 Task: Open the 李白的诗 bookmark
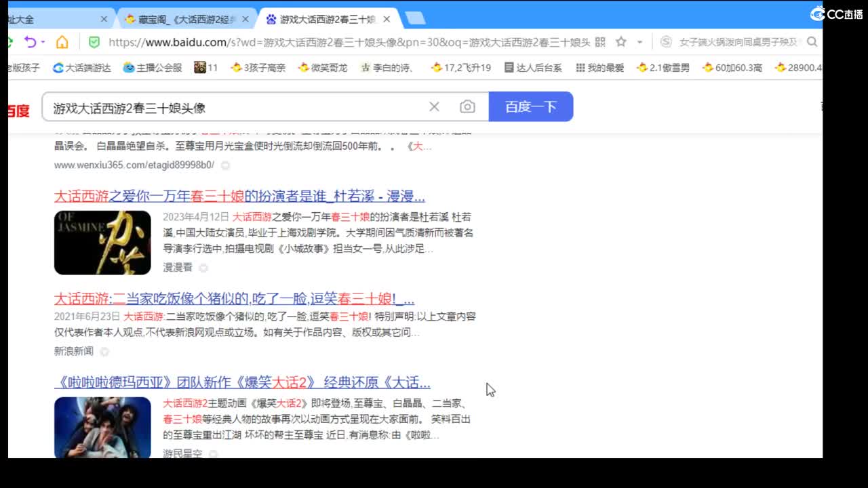click(x=387, y=68)
